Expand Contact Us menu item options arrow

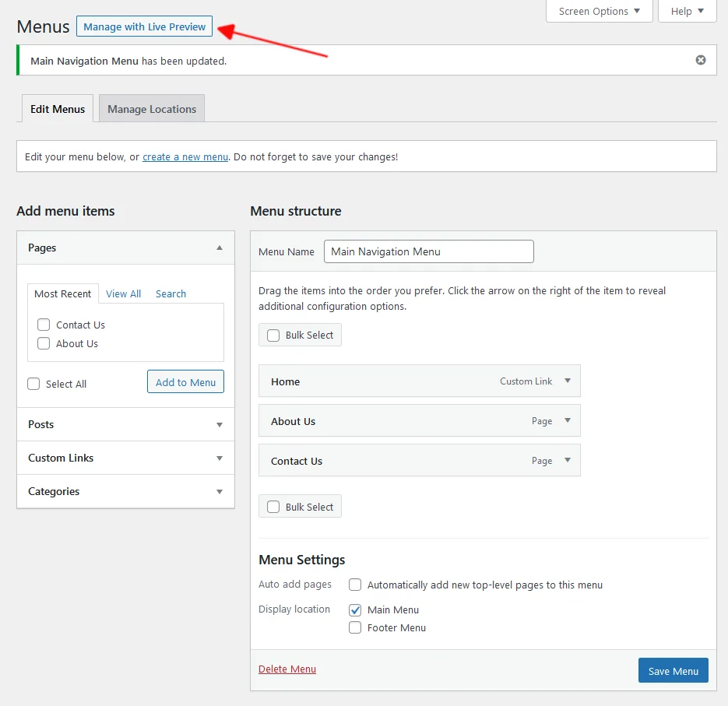tap(568, 460)
